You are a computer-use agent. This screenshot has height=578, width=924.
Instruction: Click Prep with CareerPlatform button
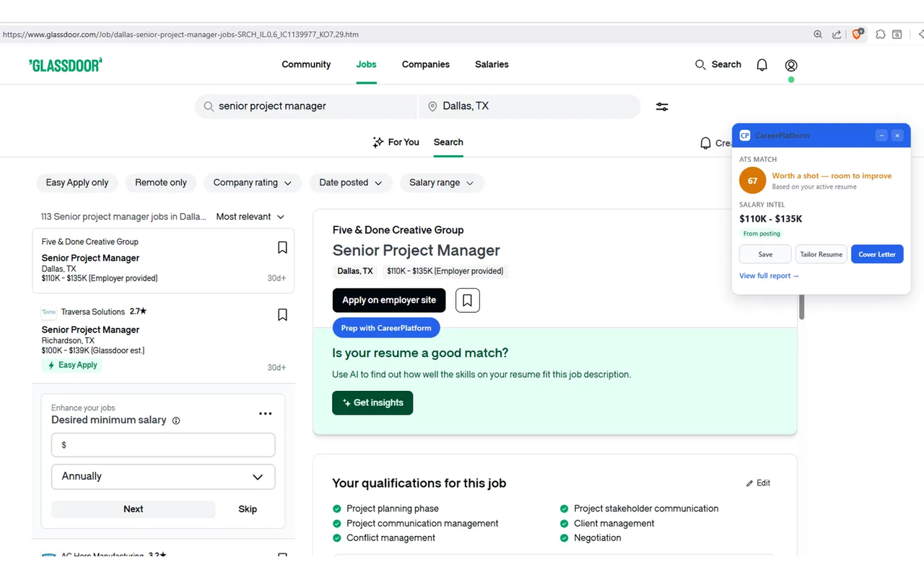(386, 328)
